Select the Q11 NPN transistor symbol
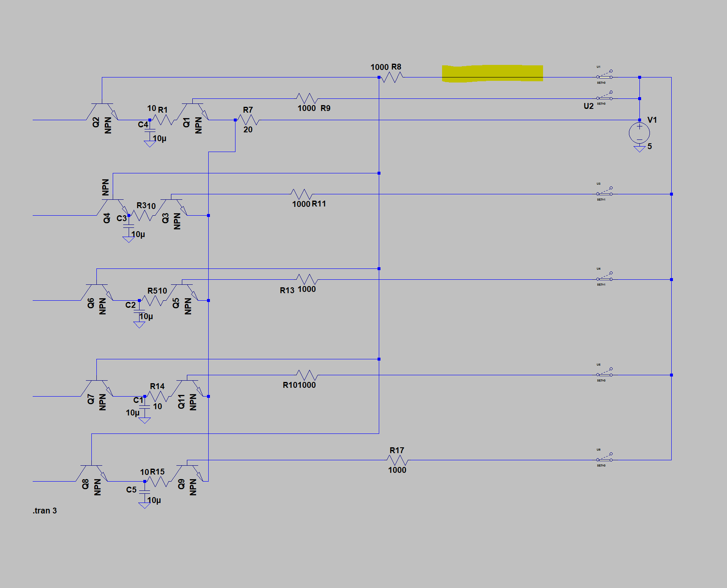727x588 pixels. click(187, 388)
